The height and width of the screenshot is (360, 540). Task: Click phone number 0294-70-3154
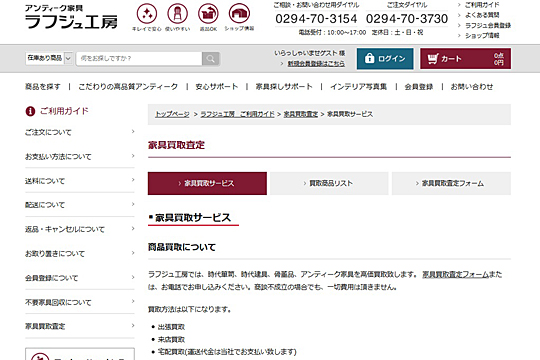(x=316, y=19)
